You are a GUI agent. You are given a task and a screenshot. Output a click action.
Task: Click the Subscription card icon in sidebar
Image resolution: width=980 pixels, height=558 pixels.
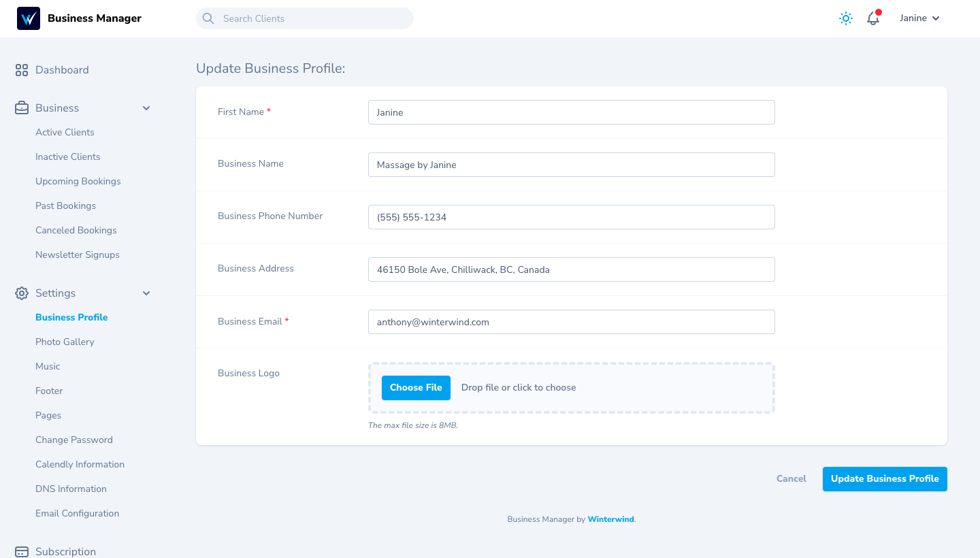click(x=21, y=550)
